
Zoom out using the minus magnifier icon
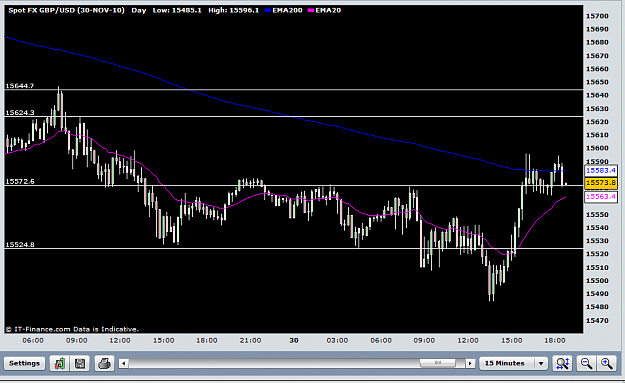click(586, 363)
